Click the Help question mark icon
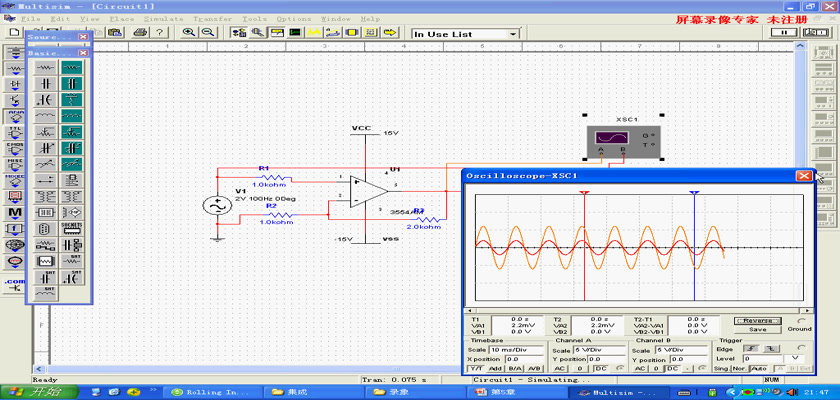 point(159,32)
